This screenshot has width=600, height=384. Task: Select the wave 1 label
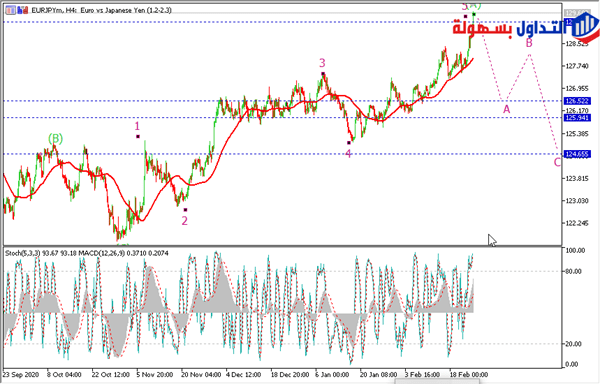(x=137, y=126)
